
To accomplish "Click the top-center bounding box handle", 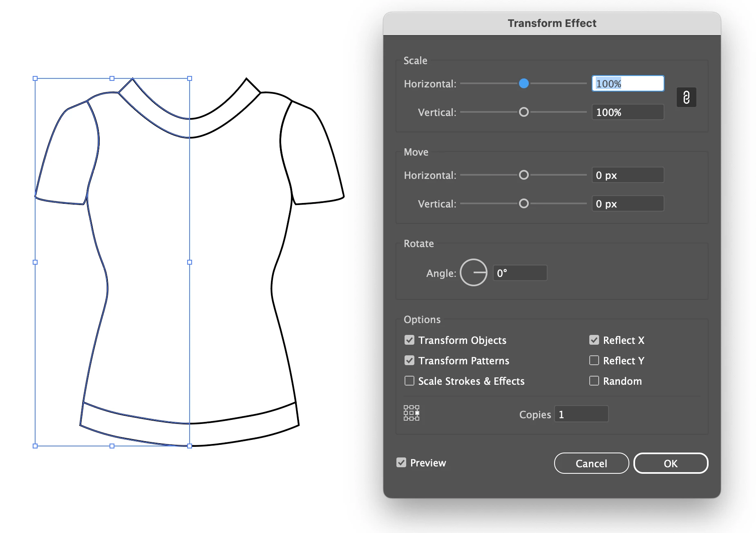I will (112, 78).
